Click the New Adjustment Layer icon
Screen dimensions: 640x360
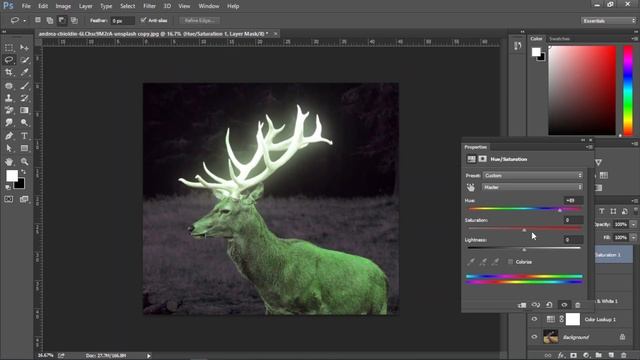point(586,356)
